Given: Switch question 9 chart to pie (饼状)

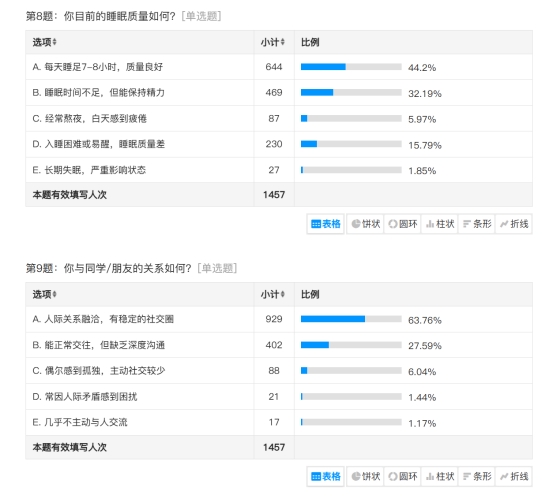Looking at the screenshot, I should coord(365,477).
